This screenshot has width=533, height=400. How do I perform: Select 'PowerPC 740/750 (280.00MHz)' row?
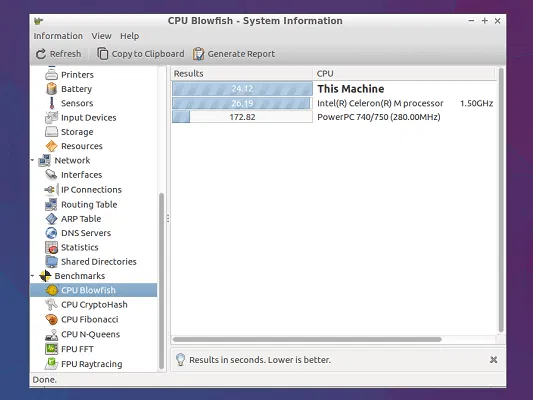pos(379,117)
